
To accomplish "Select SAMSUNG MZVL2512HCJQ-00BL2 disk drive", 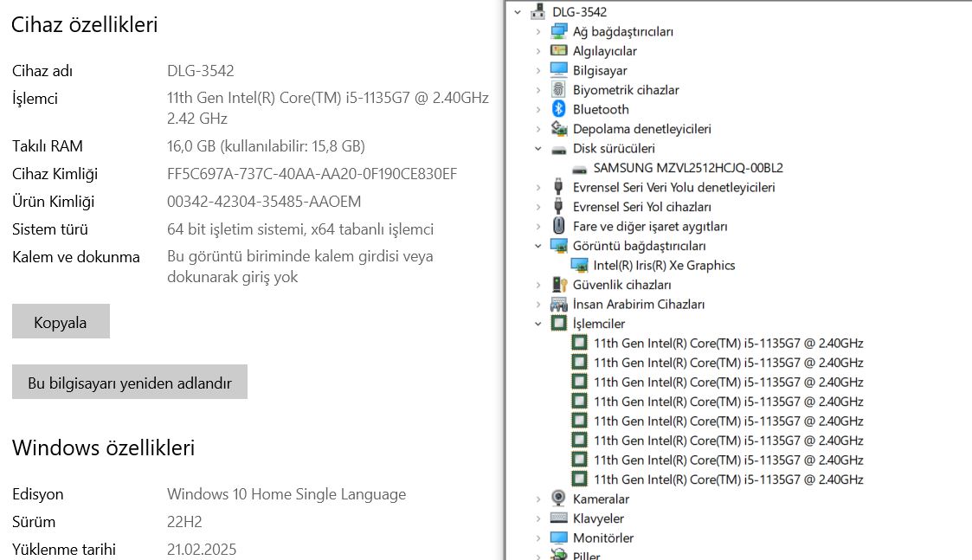I will click(687, 168).
